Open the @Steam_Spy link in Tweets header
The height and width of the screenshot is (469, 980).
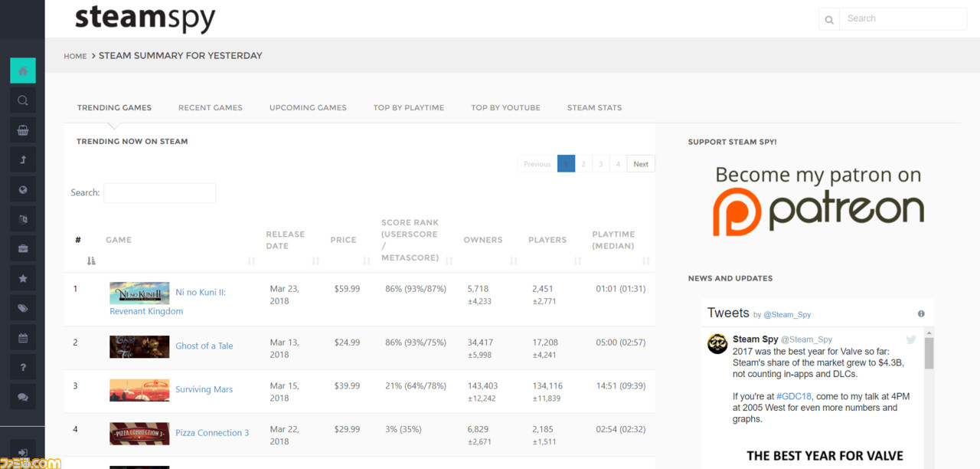point(787,315)
